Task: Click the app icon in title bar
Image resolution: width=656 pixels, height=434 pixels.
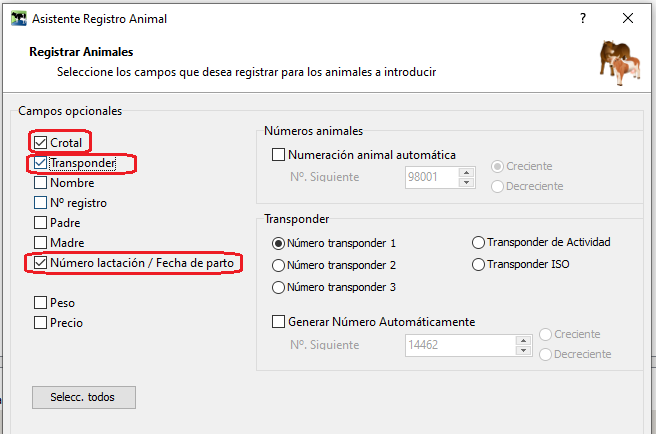Action: (x=17, y=18)
